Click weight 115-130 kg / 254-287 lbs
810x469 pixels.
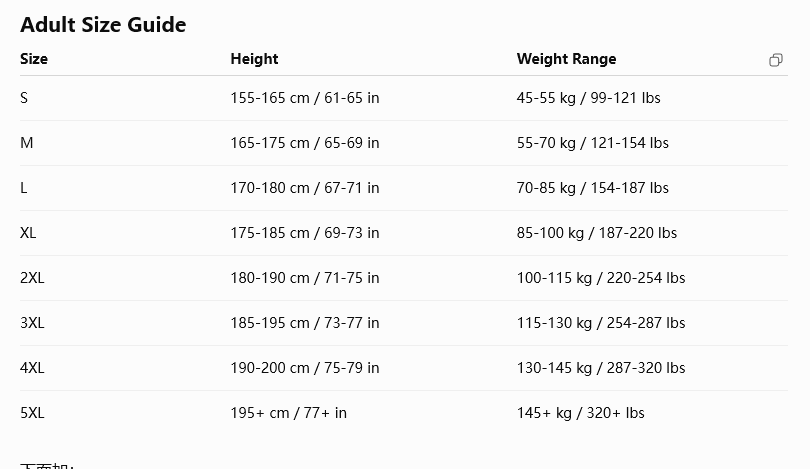click(x=601, y=323)
